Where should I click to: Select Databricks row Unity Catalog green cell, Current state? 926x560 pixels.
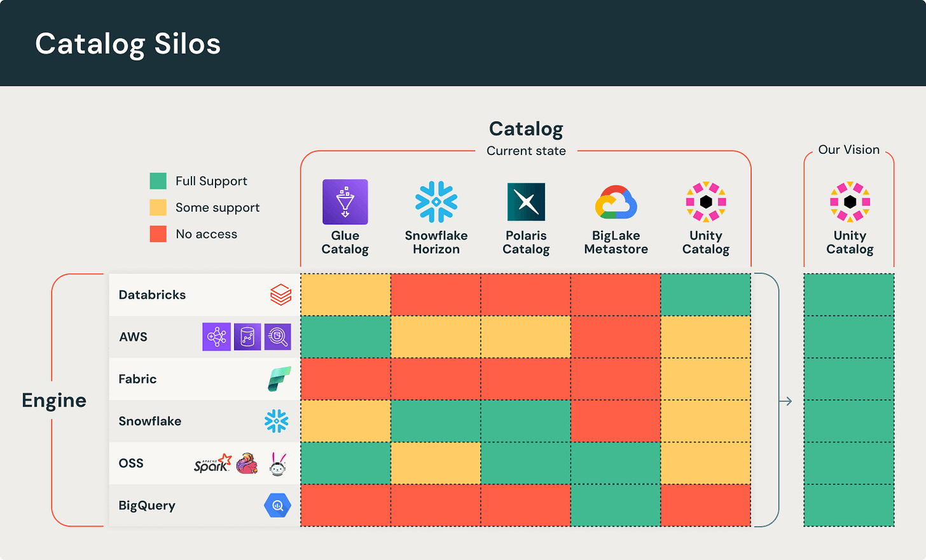[x=706, y=295]
